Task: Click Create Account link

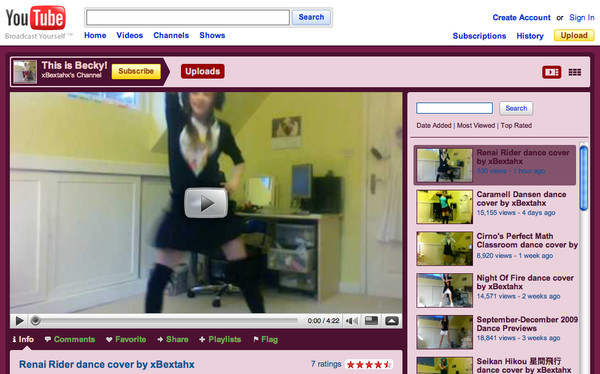Action: click(521, 18)
